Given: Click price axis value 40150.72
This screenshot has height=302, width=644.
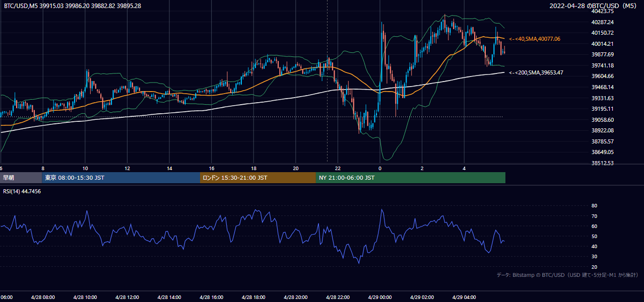Looking at the screenshot, I should pyautogui.click(x=602, y=33).
